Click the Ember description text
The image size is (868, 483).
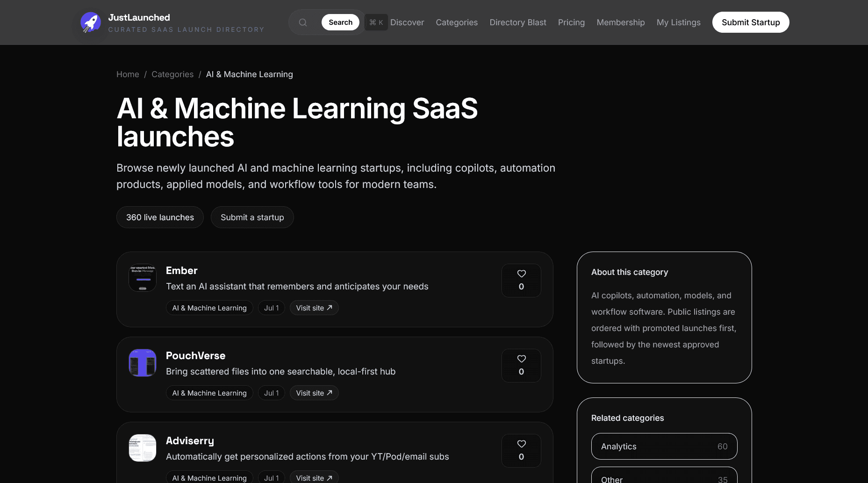point(297,287)
